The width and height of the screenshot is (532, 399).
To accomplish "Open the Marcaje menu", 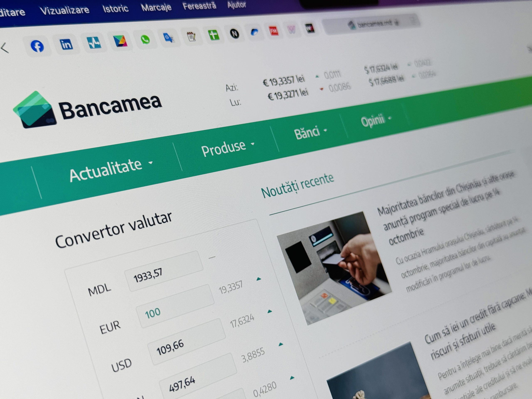I will (x=156, y=7).
